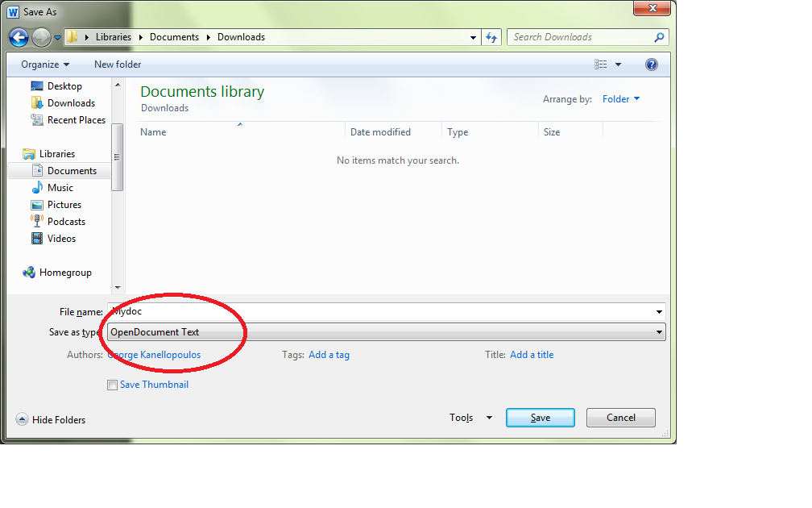Sort by the Type column header
Screen dimensions: 812x508
458,132
